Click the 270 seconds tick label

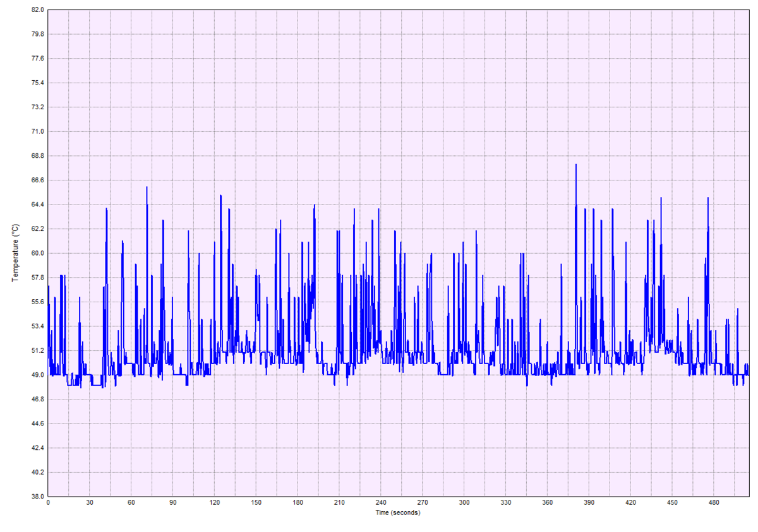[x=423, y=503]
